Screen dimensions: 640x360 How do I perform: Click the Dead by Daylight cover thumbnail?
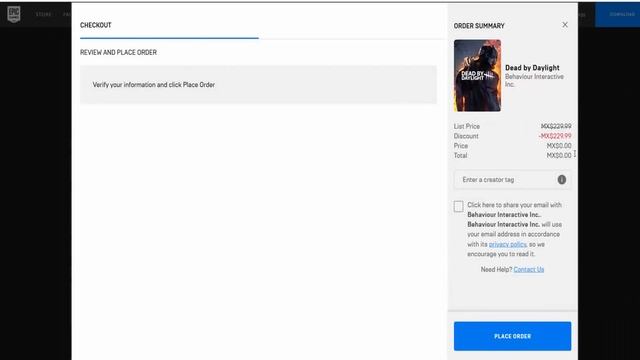pyautogui.click(x=477, y=76)
